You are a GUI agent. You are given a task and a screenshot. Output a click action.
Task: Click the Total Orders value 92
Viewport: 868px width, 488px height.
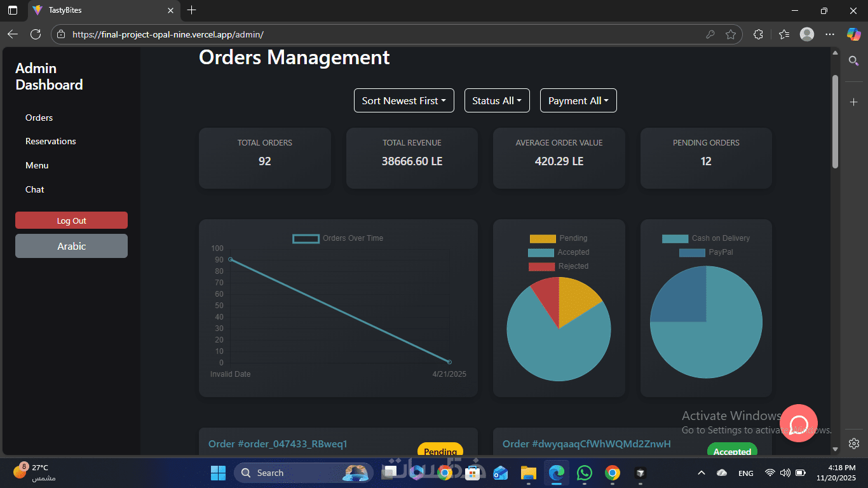pyautogui.click(x=265, y=161)
